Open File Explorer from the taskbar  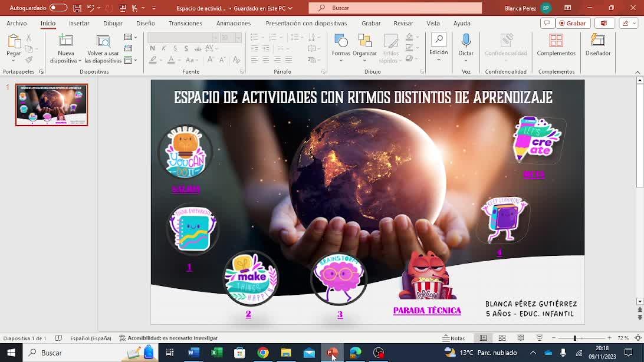[x=286, y=353]
